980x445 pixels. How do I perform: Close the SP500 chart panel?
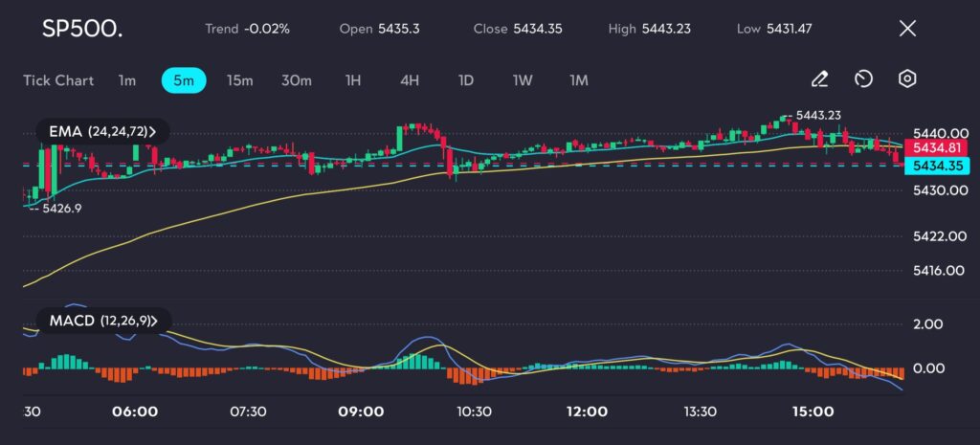(907, 29)
